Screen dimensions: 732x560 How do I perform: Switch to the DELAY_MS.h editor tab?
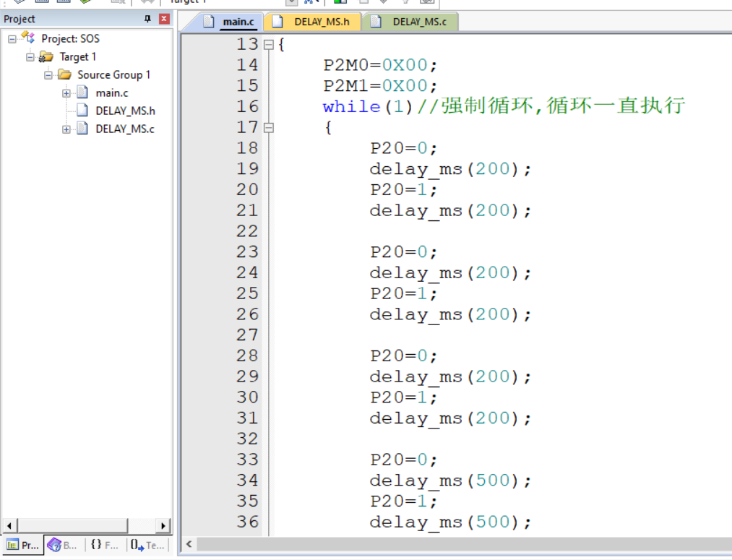312,22
